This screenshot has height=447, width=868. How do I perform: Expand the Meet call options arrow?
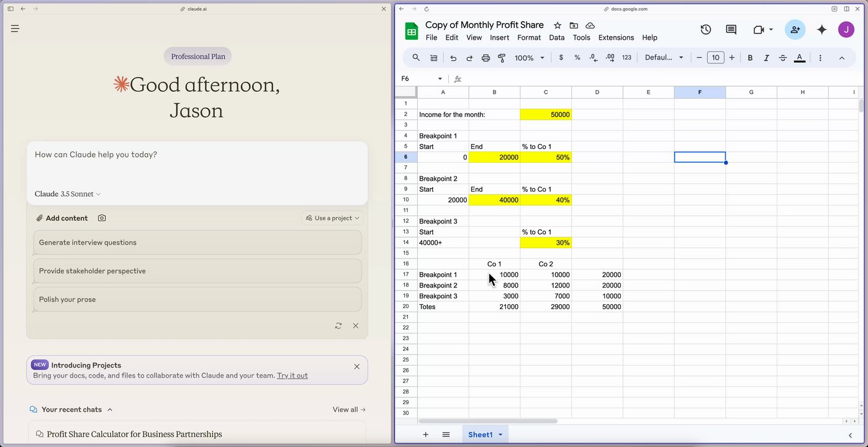coord(771,30)
